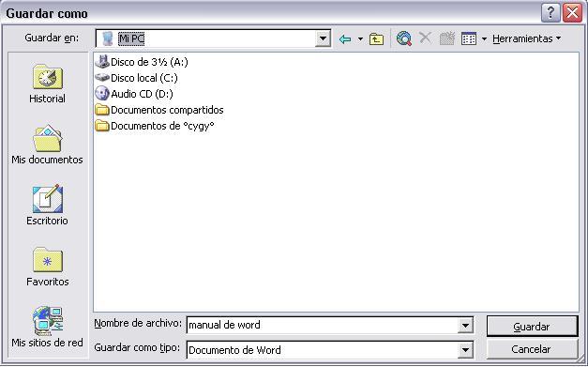The image size is (588, 367).
Task: Select the Documentos compartidos folder
Action: 159,110
